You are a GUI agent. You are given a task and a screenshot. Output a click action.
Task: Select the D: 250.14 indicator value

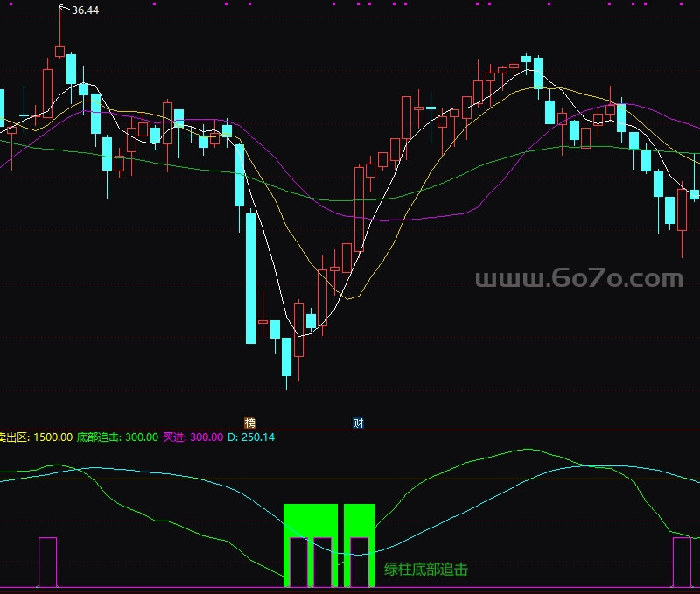pyautogui.click(x=251, y=437)
